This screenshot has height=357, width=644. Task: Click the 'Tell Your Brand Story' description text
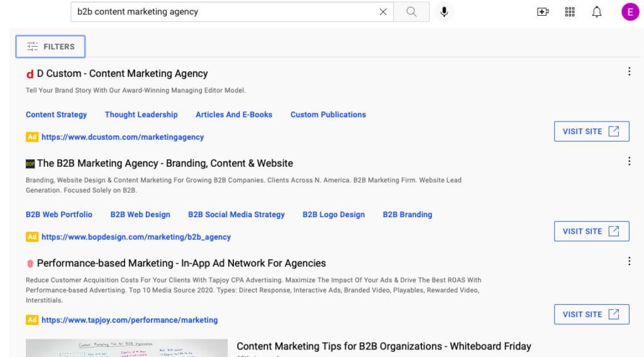136,91
